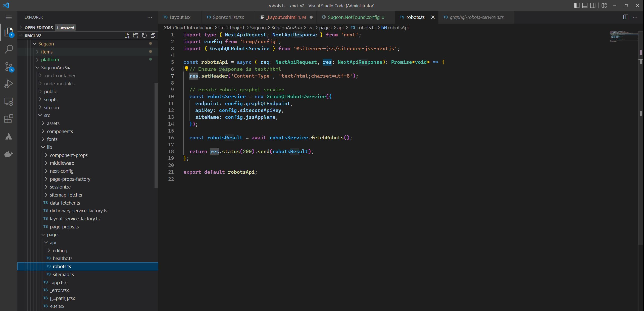Click XM-Cloud-Introduction in the breadcrumb
The image size is (644, 311).
(188, 28)
